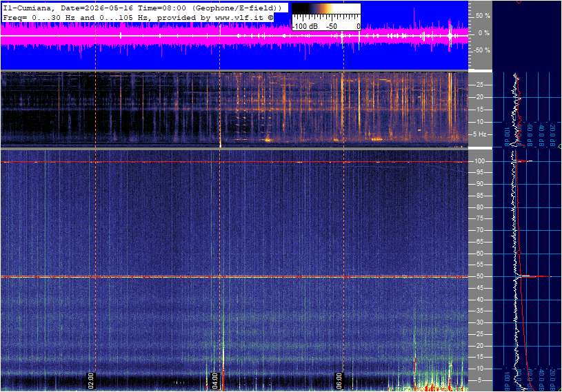Click the '5' tick on the E-field frequency axis

pos(480,380)
